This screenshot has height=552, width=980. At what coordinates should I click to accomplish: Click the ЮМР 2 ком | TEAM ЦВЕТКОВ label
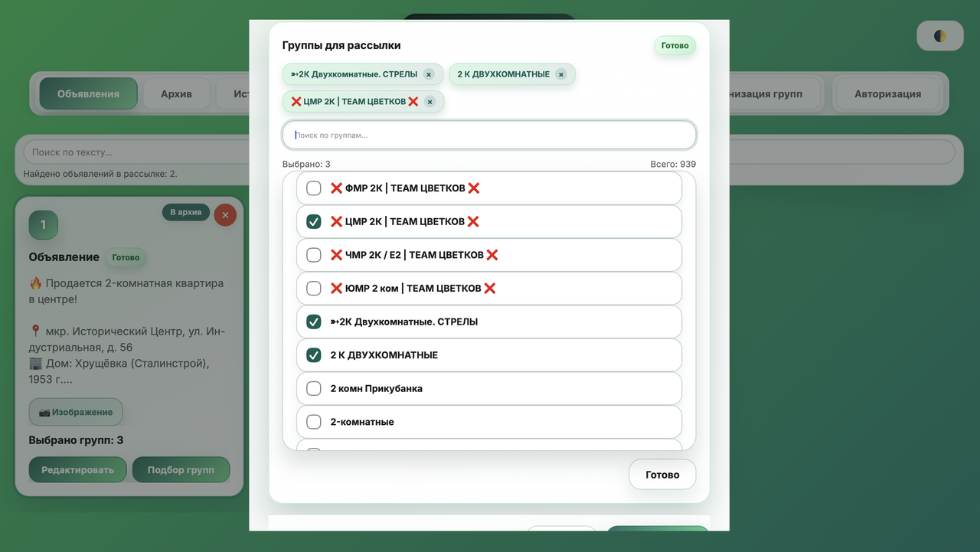(x=413, y=289)
